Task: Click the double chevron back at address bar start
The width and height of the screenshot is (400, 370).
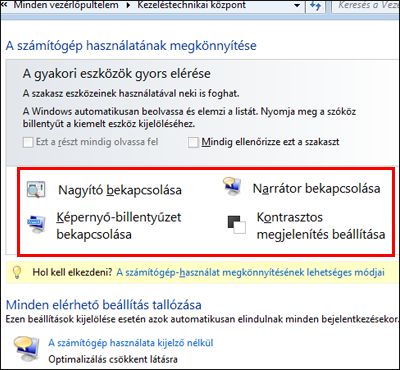Action: click(x=5, y=4)
